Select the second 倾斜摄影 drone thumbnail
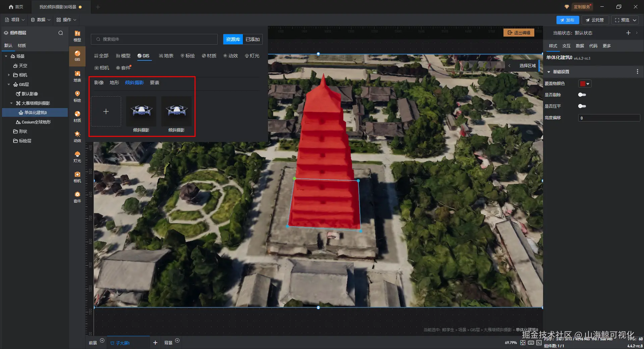This screenshot has width=644, height=349. click(176, 111)
